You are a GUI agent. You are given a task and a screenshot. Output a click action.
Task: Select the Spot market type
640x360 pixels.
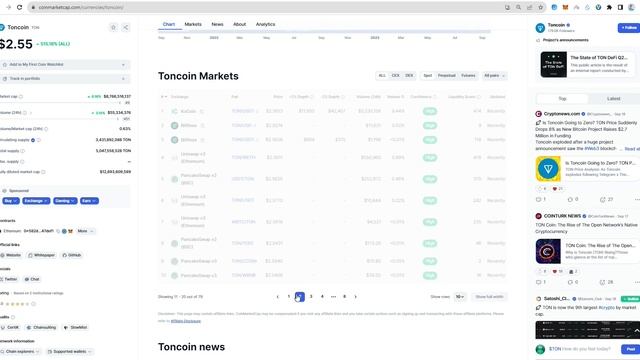point(428,76)
